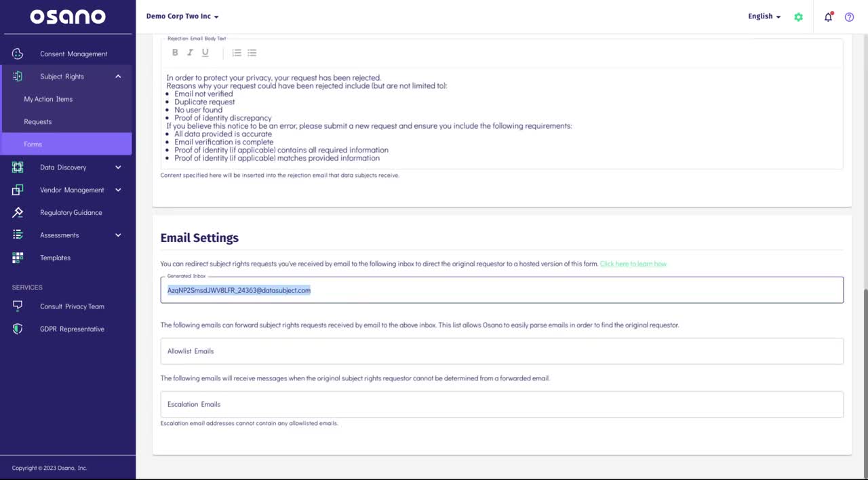Viewport: 868px width, 480px height.
Task: Click the Templates grid icon
Action: tap(18, 258)
